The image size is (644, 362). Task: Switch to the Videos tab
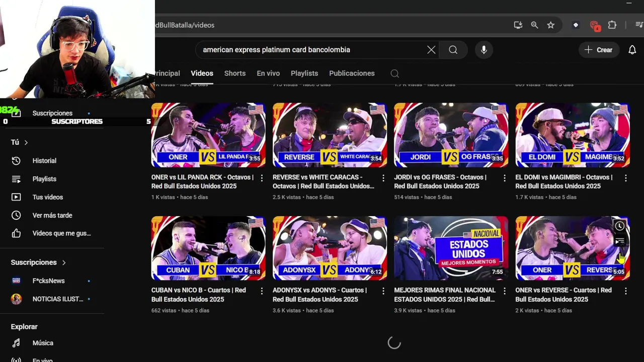(202, 73)
